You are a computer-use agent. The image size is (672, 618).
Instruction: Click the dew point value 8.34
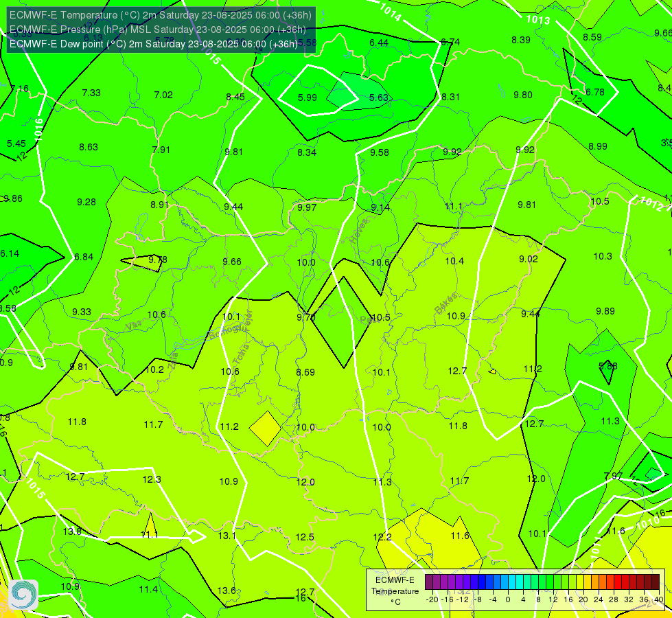click(307, 152)
